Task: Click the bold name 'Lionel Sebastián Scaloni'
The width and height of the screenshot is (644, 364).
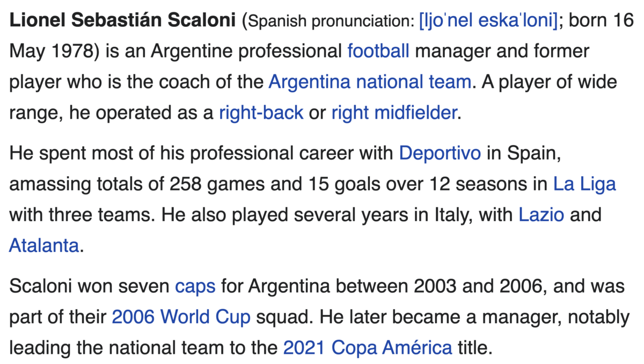Action: (x=122, y=21)
